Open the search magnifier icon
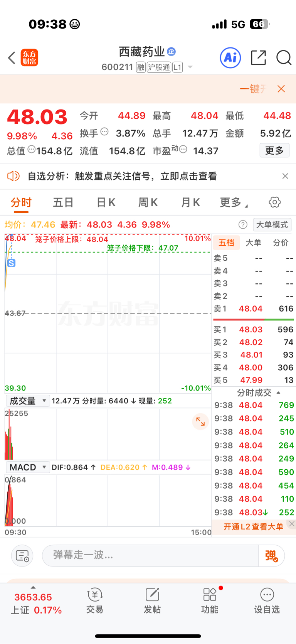This screenshot has height=644, width=296. pyautogui.click(x=284, y=58)
